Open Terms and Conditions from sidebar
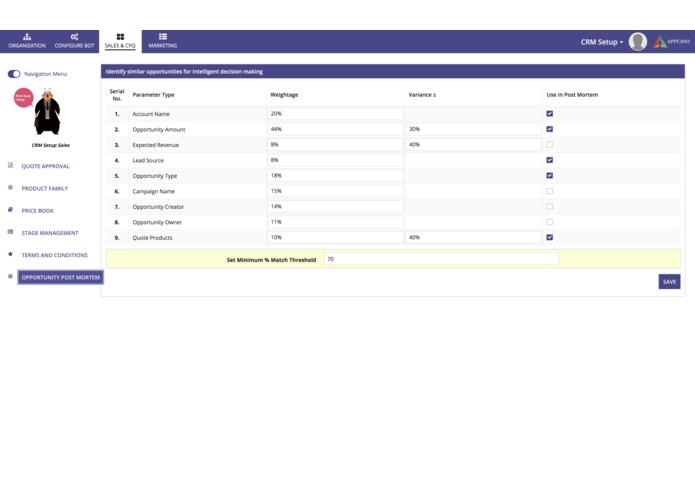695x494 pixels. (55, 255)
